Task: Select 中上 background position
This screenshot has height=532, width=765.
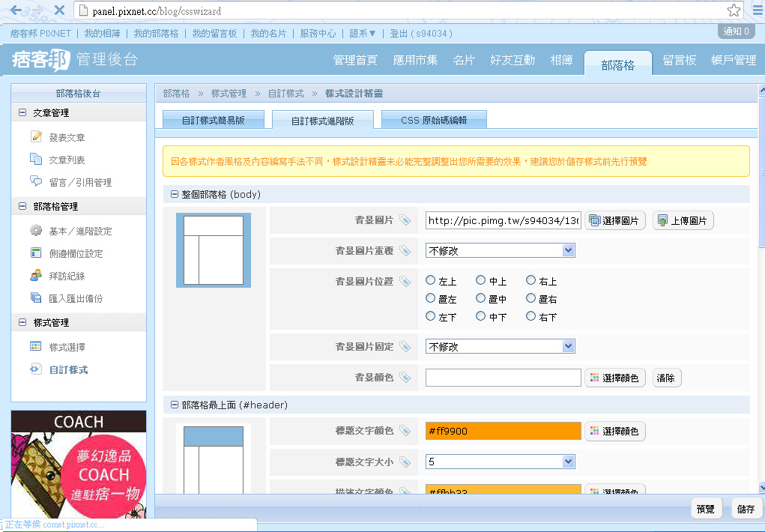Action: point(480,280)
